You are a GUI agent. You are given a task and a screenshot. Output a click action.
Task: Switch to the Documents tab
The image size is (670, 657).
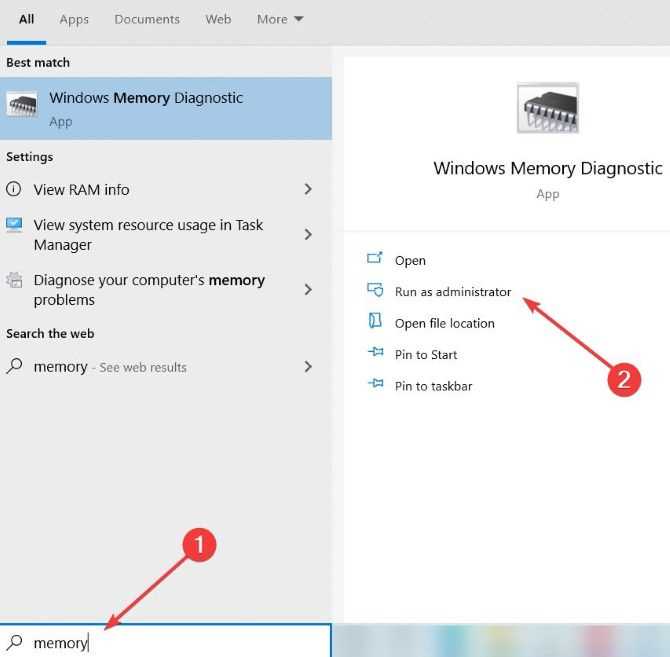click(x=147, y=19)
